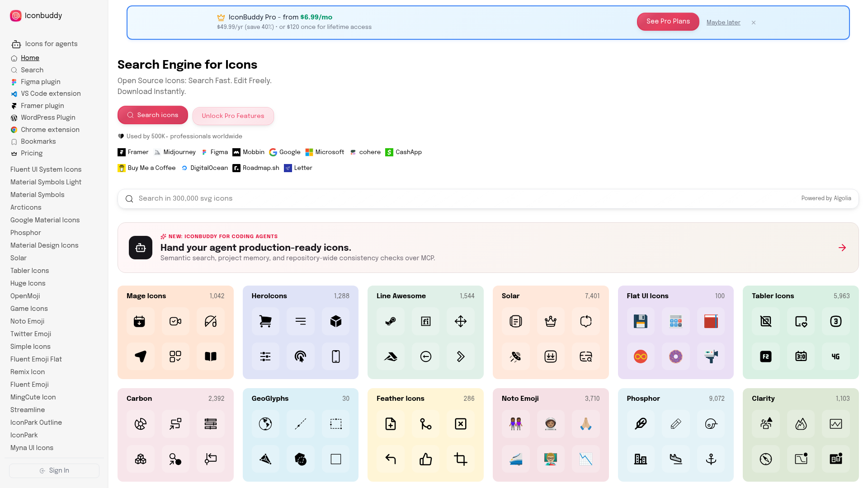Pick the crown icon in Solar card
868x488 pixels.
point(551,321)
